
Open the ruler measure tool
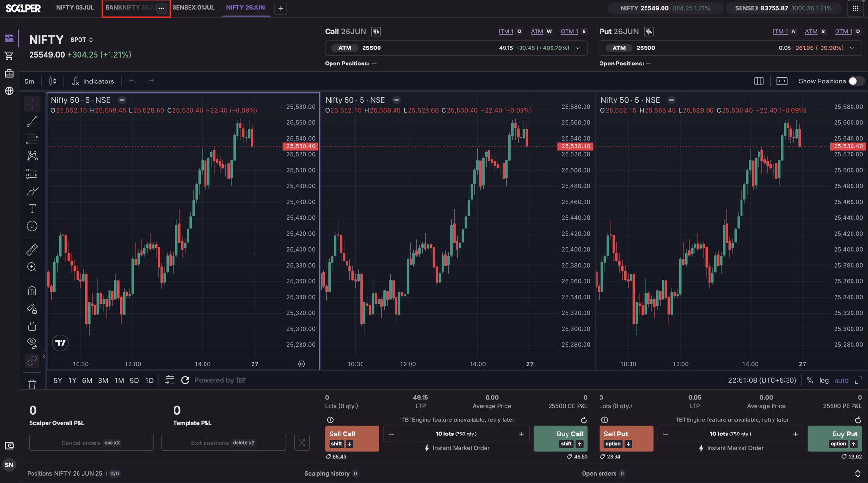pos(32,250)
